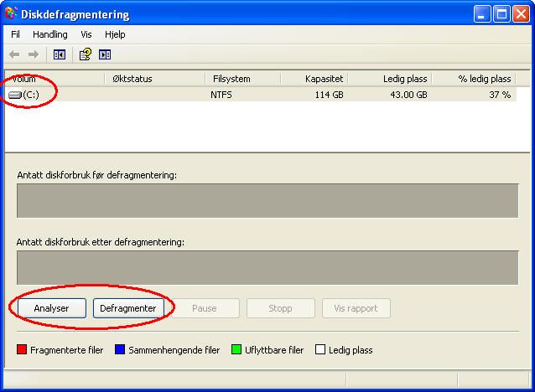Sort by the Volum column header
Screen dimensions: 535x392
pos(55,79)
